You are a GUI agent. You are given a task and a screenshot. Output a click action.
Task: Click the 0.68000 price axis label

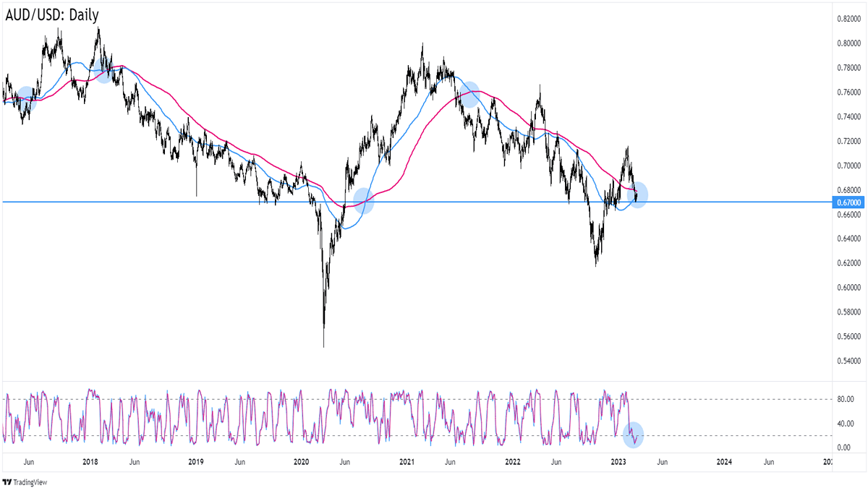pos(848,190)
